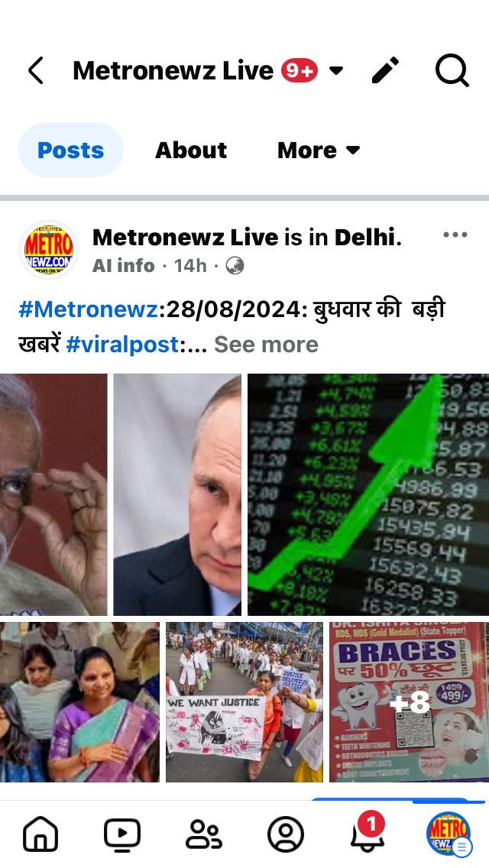Open the Delhi location link
489x868 pixels.
tap(365, 238)
